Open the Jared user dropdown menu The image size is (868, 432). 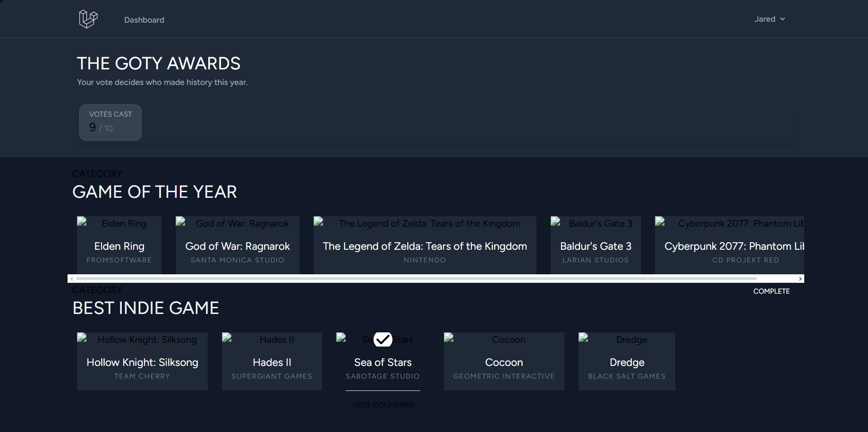769,19
